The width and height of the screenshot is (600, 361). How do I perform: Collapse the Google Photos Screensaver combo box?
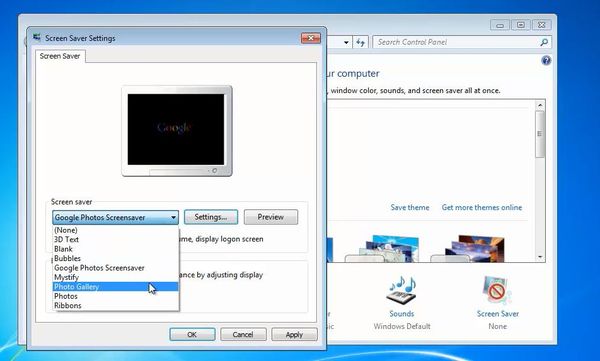click(x=173, y=217)
